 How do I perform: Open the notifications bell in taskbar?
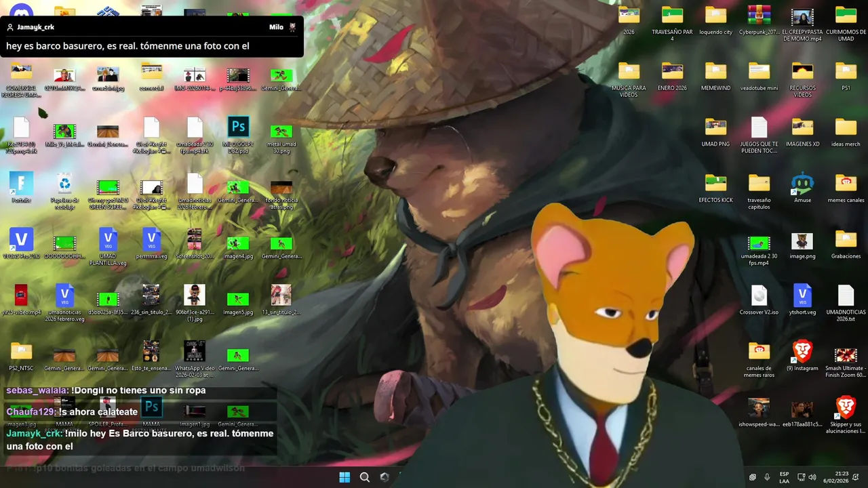[856, 477]
